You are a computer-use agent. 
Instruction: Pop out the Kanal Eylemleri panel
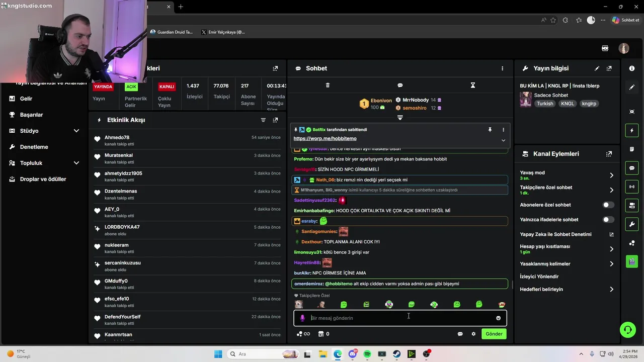point(609,154)
